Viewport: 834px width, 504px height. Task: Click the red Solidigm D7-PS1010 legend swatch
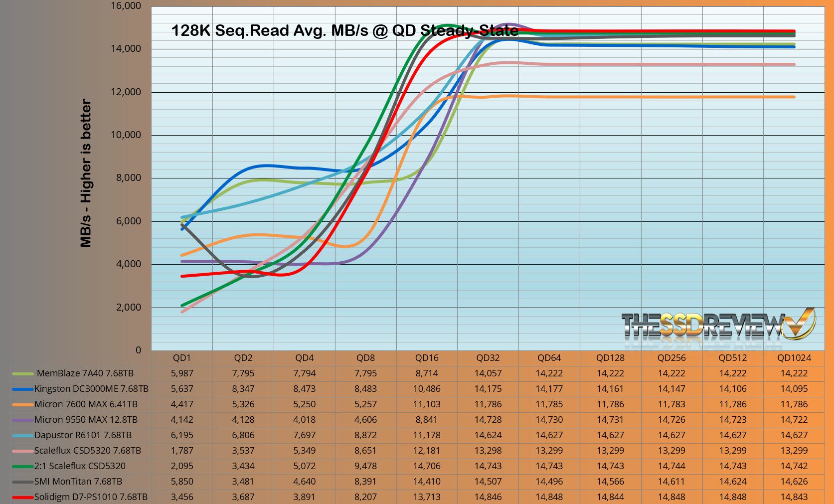coord(22,497)
